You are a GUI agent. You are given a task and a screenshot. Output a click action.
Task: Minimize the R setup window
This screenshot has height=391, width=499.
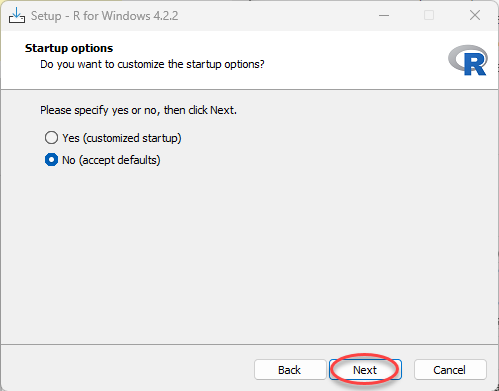pos(384,16)
